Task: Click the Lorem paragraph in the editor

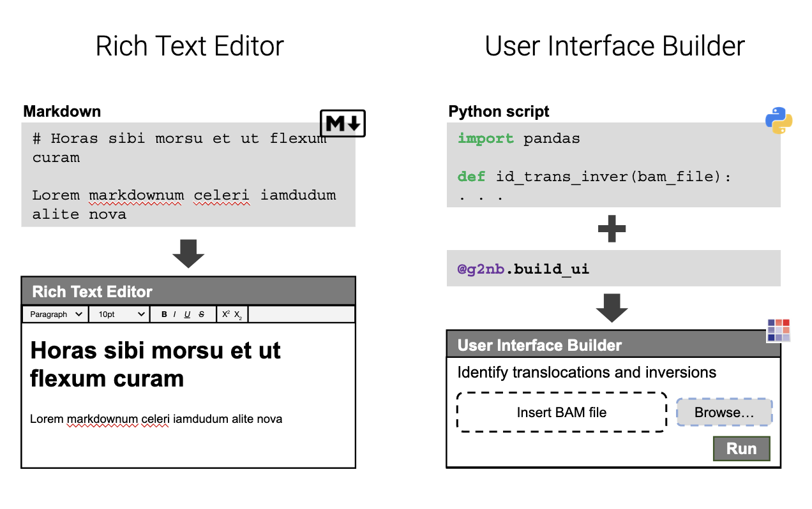Action: [156, 419]
